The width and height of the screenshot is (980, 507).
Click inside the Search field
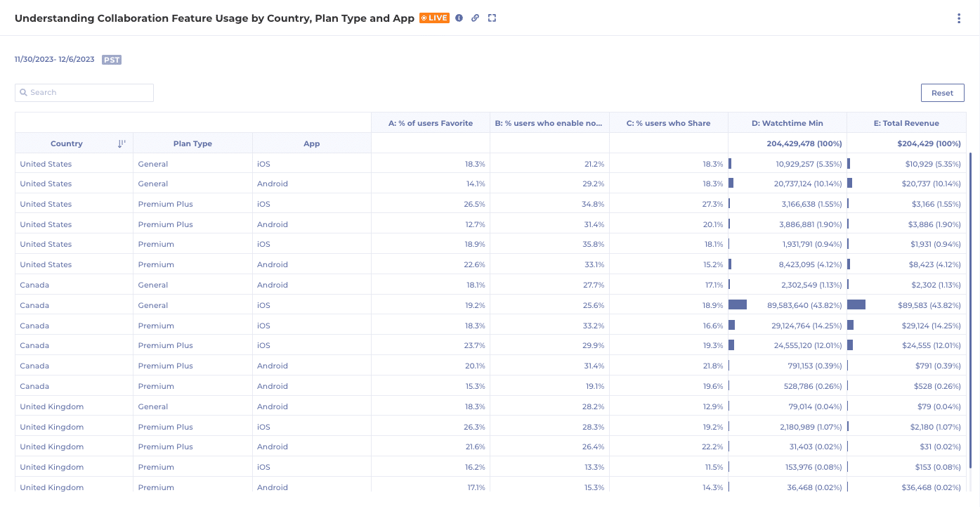click(84, 92)
